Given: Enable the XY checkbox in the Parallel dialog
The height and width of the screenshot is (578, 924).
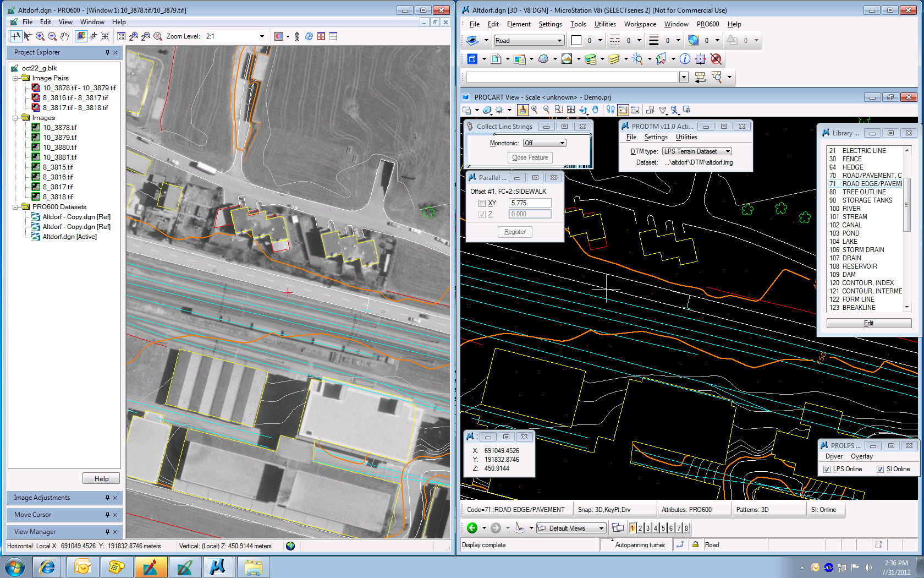Looking at the screenshot, I should pos(482,203).
